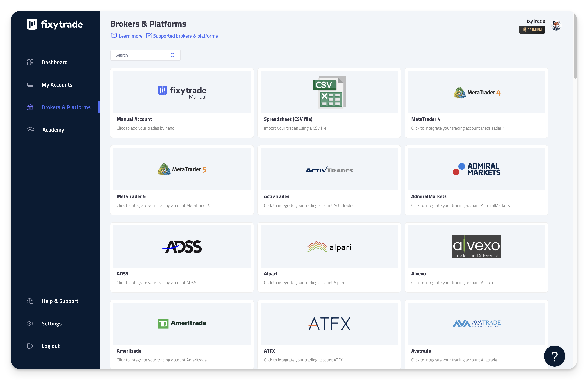The width and height of the screenshot is (588, 380).
Task: Click the My Accounts card icon
Action: coord(30,85)
